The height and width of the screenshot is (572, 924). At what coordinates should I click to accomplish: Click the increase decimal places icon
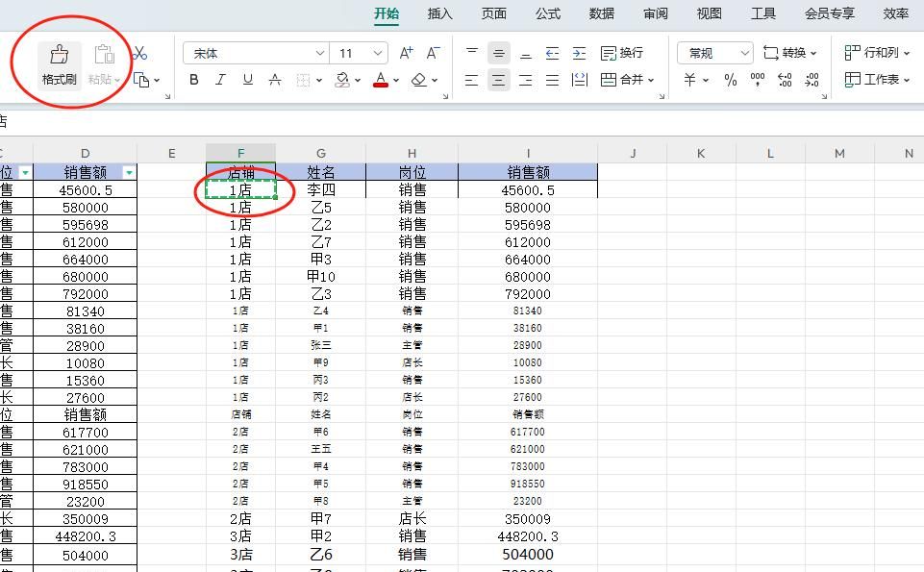784,79
